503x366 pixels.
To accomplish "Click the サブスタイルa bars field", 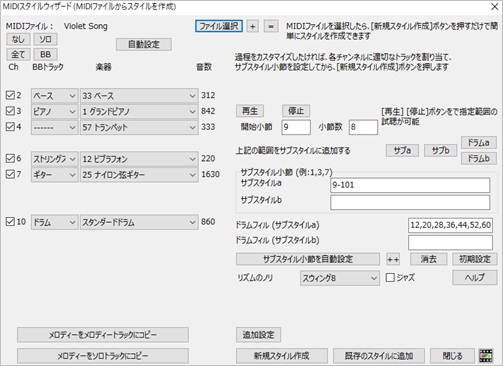I will pos(410,185).
